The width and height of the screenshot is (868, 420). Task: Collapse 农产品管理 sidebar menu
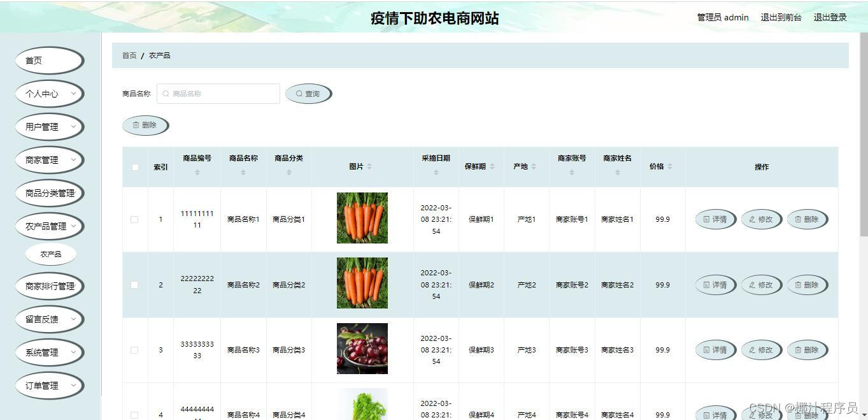pyautogui.click(x=49, y=226)
